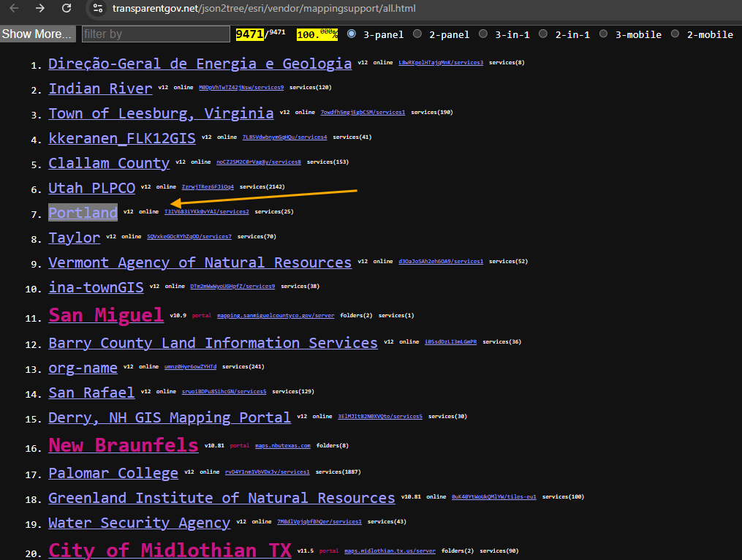The image size is (742, 560).
Task: Open maps.midlothian.tx.us/server URL link
Action: tap(390, 551)
